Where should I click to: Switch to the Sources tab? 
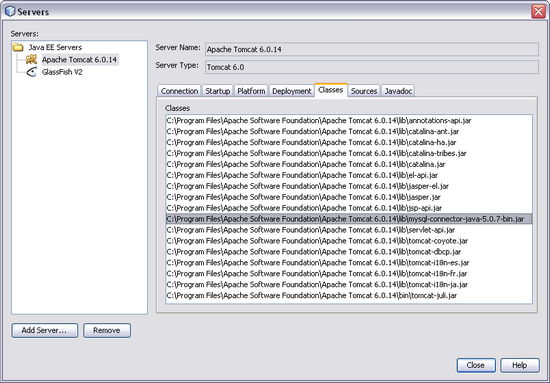tap(364, 91)
